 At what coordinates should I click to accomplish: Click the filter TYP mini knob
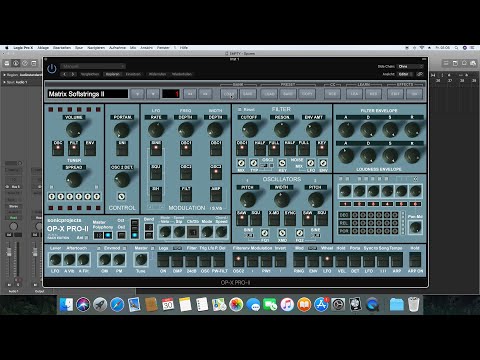[x=254, y=163]
